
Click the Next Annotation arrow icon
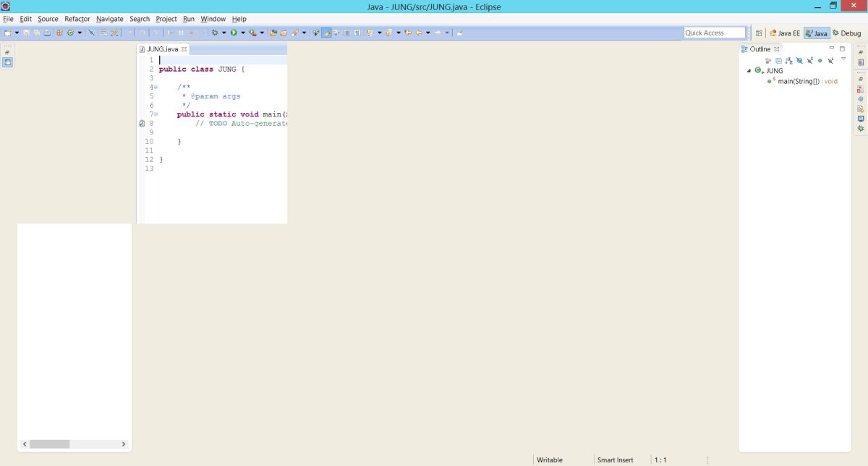(x=369, y=33)
